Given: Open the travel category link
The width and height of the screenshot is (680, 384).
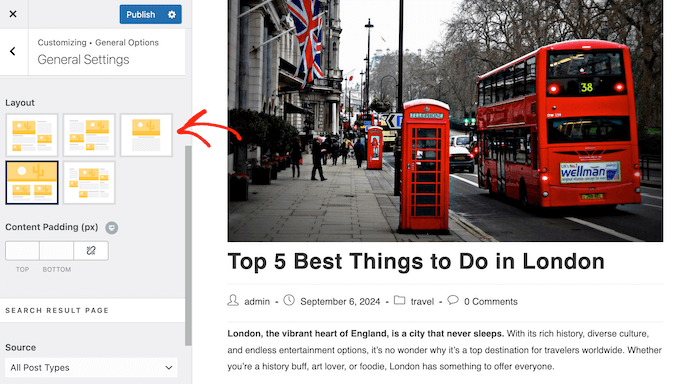Looking at the screenshot, I should pyautogui.click(x=422, y=302).
